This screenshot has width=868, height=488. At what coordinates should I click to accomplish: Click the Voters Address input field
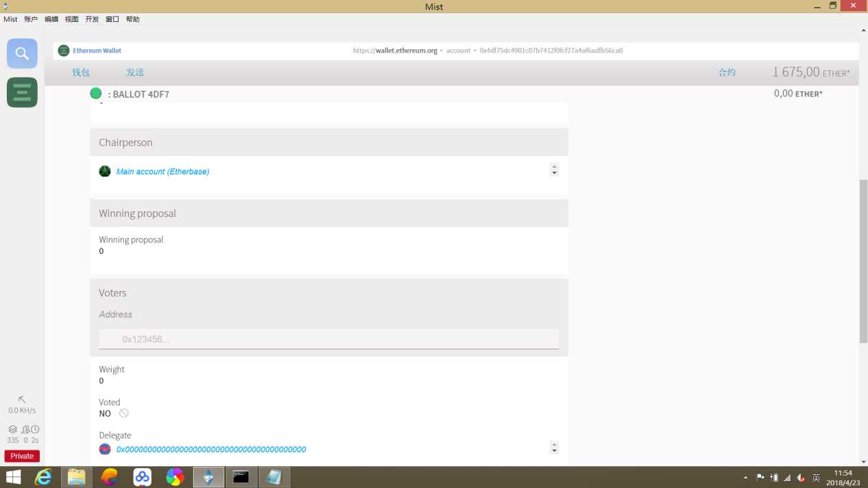(329, 339)
